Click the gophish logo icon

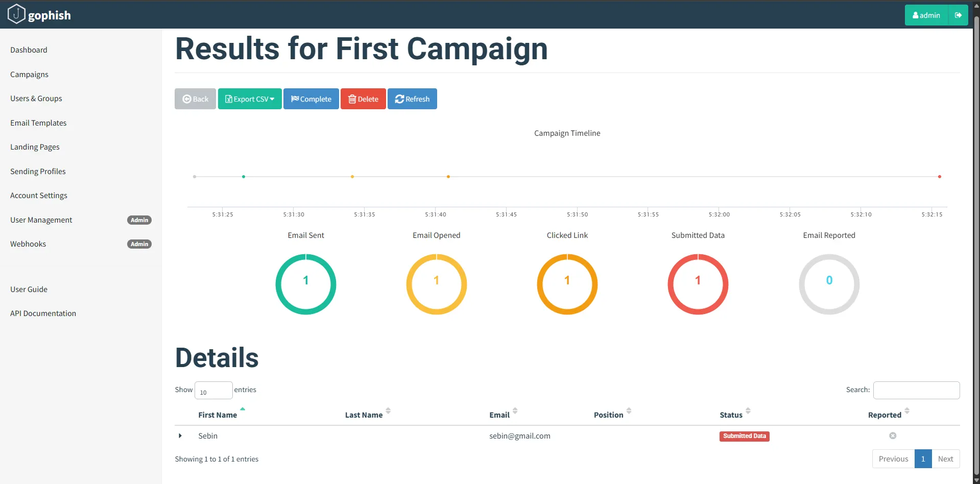(x=16, y=14)
